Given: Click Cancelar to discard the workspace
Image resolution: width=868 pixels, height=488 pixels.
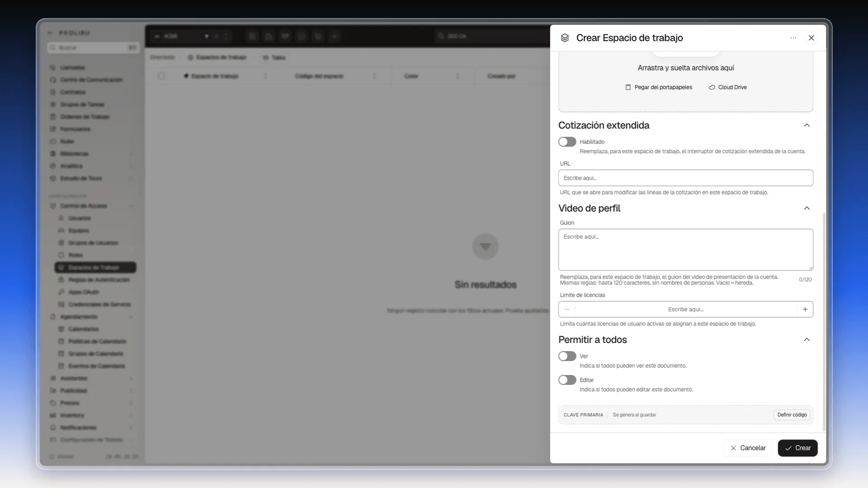Looking at the screenshot, I should coord(748,448).
